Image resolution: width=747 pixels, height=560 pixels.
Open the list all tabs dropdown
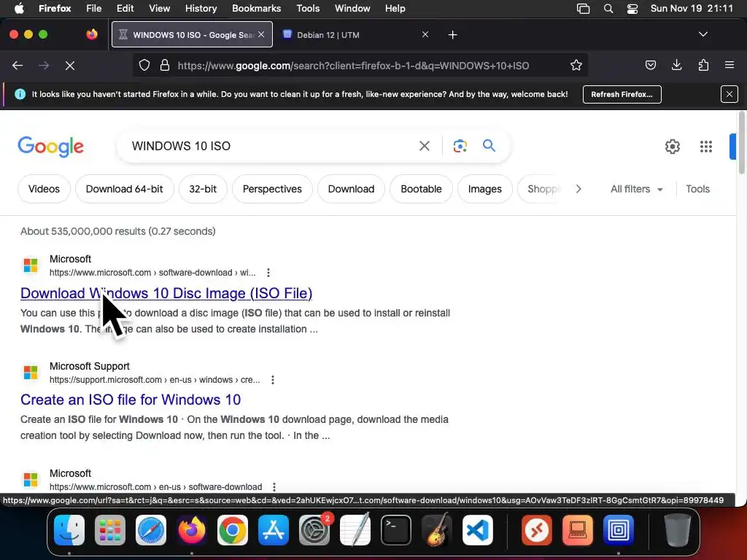pos(703,34)
